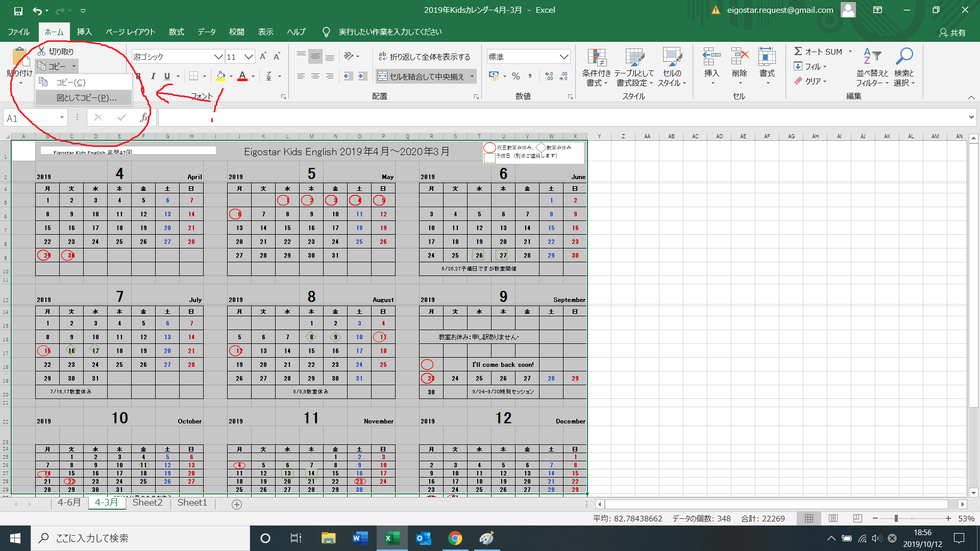Click the zoom slider handle
Screen dimensions: 980x551
(896, 518)
